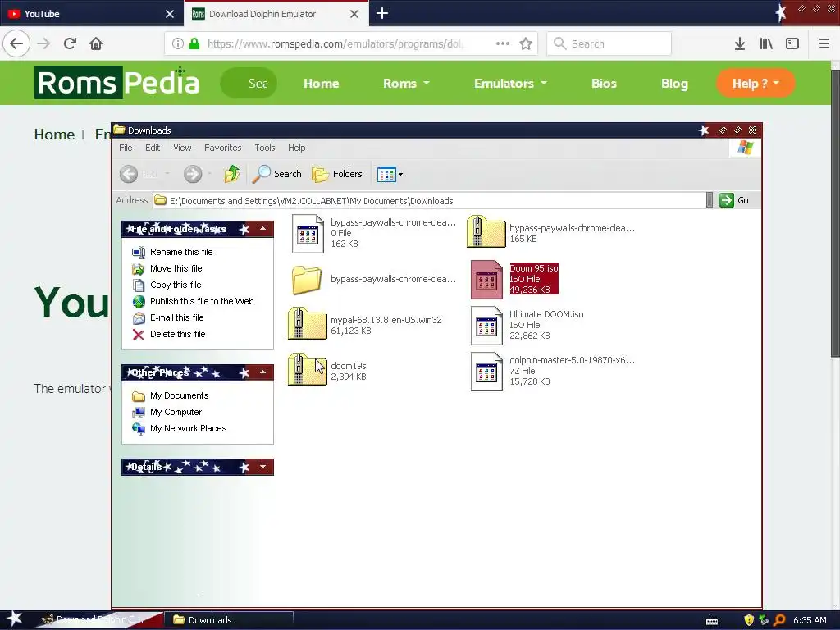Select the mypal-68.13.8.en-US.win32 zip icon

point(307,323)
